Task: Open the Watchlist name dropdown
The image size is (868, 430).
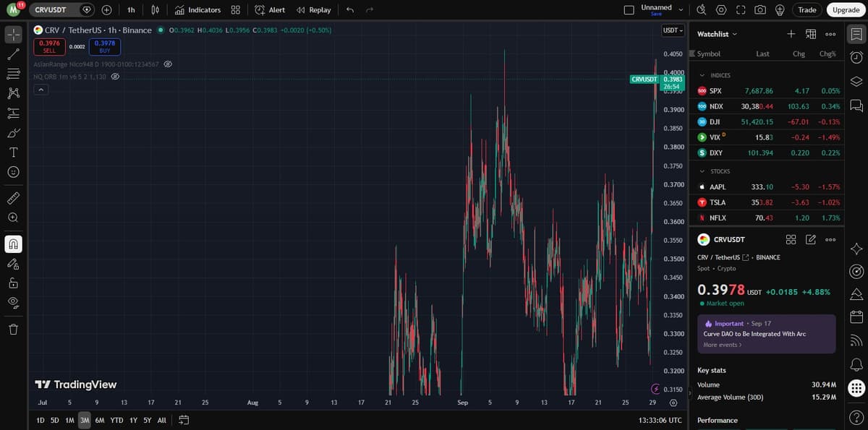Action: pyautogui.click(x=718, y=34)
